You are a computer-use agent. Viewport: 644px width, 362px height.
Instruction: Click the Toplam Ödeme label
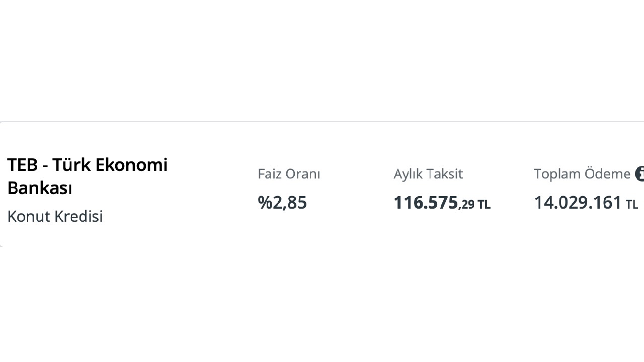[x=582, y=174]
